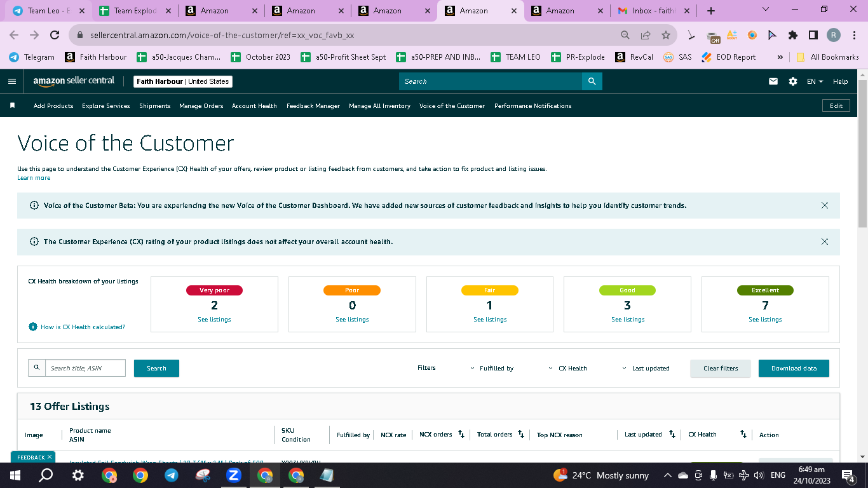Image resolution: width=868 pixels, height=488 pixels.
Task: Open the EOD Report bookmark
Action: (728, 57)
